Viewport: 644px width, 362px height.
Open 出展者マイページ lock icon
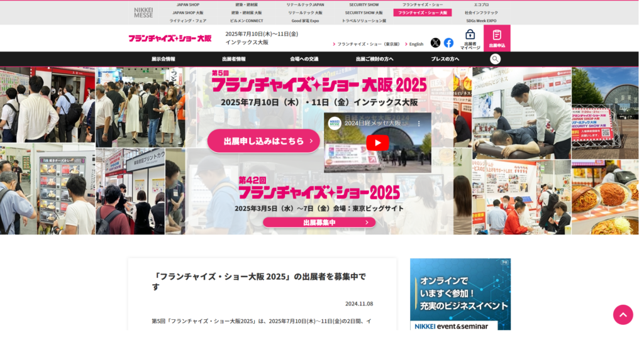tap(470, 40)
